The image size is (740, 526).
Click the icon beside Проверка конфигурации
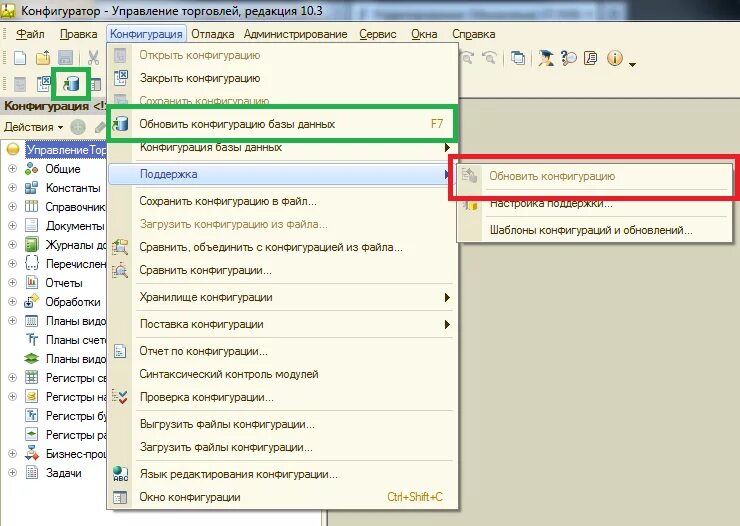tap(120, 397)
